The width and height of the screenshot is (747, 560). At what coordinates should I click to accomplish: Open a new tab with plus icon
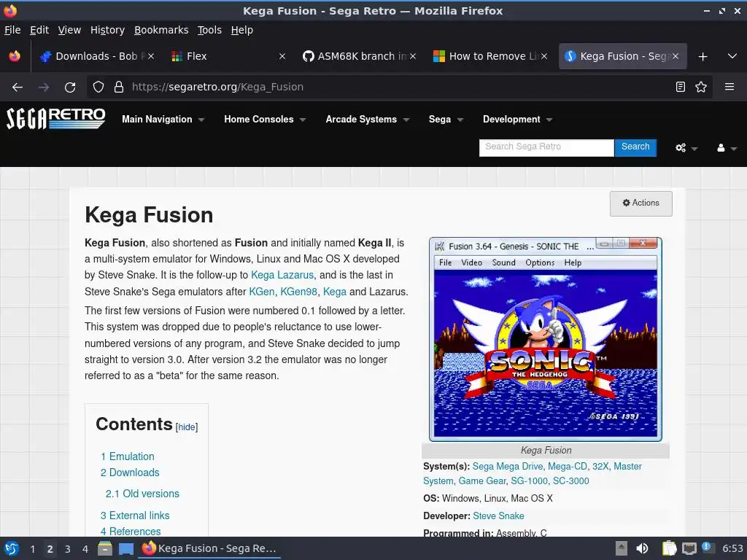click(x=703, y=57)
